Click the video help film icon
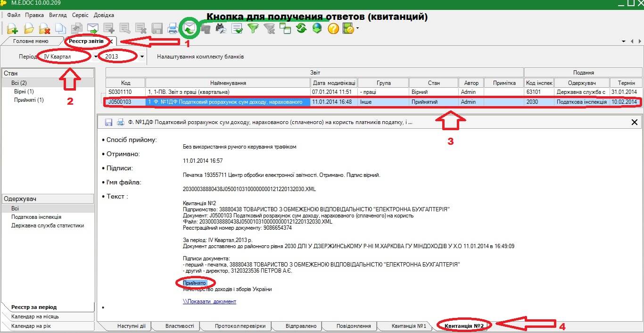 pos(348,29)
